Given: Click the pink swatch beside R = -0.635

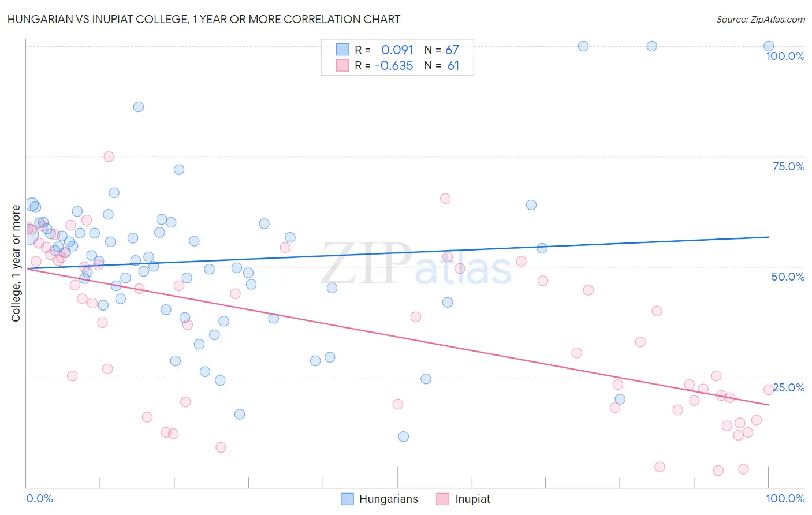Looking at the screenshot, I should point(343,65).
